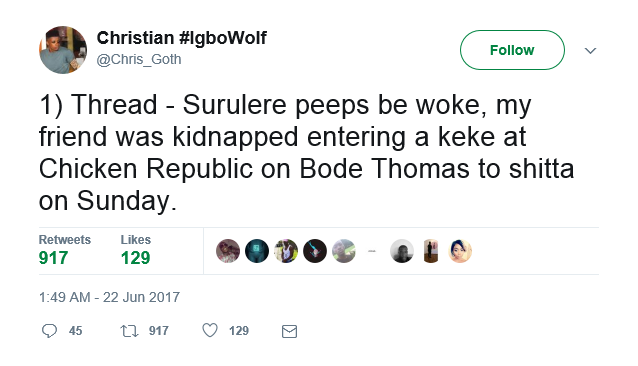Click the envelope direct message icon
Screen dimensions: 638x366
289,331
